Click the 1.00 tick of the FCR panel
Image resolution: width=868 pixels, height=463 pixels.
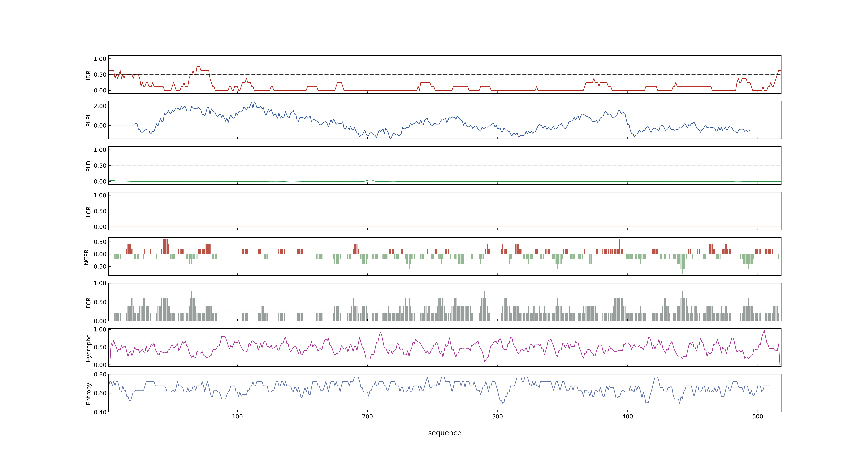pos(100,283)
